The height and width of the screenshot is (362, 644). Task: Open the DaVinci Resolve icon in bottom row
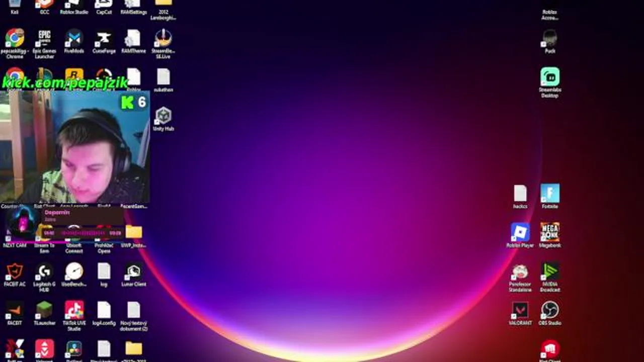(x=74, y=349)
